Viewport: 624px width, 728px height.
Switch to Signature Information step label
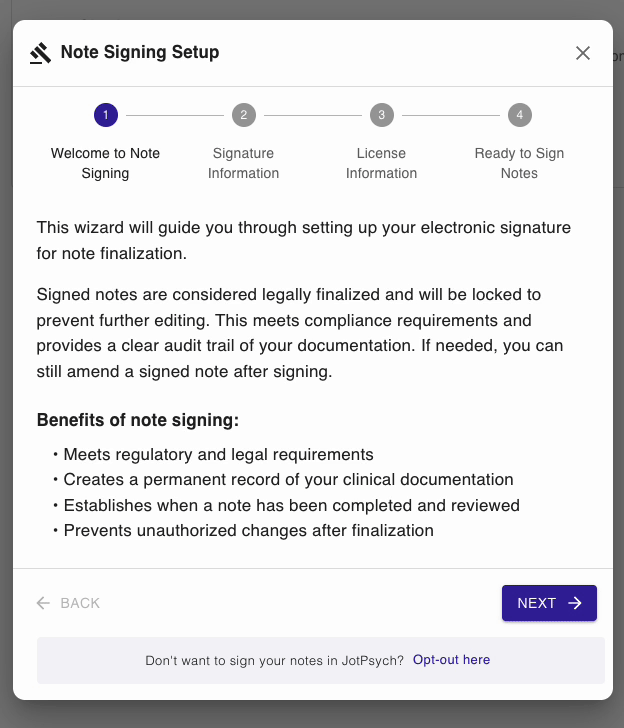pos(243,163)
